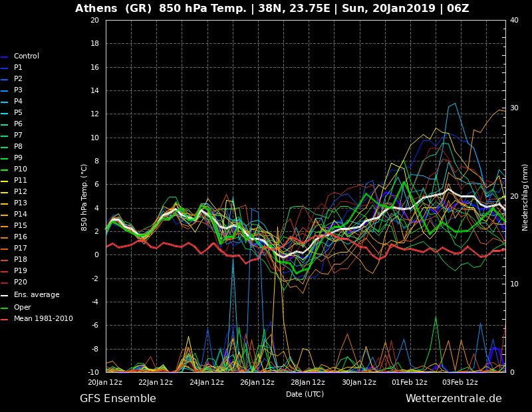
Task: Click the Niederschlag (mm) axis title
Action: [525, 198]
